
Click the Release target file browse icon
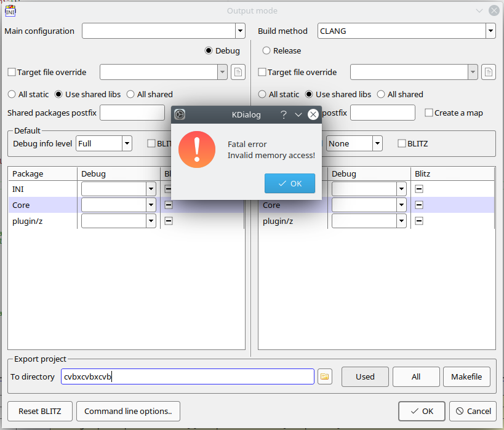(x=489, y=72)
